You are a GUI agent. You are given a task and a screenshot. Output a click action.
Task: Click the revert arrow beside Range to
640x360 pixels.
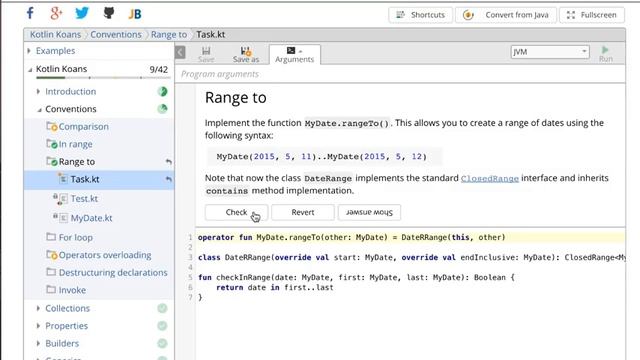pyautogui.click(x=168, y=162)
